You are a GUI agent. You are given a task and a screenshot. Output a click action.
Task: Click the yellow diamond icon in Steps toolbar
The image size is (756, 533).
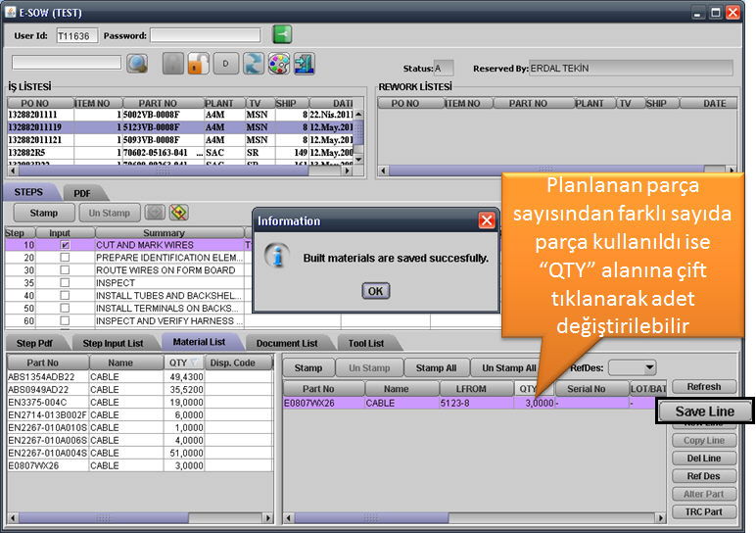point(179,213)
